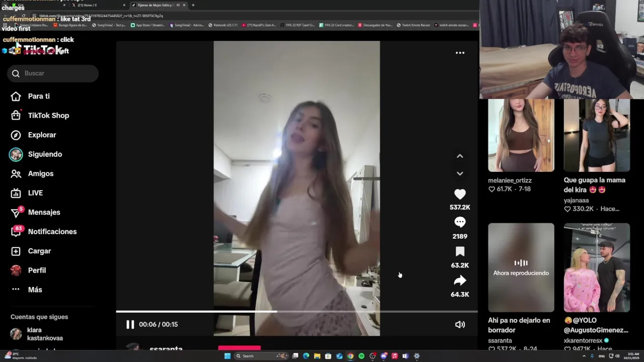The image size is (644, 362).
Task: Click the xkarentorresx username
Action: (583, 340)
